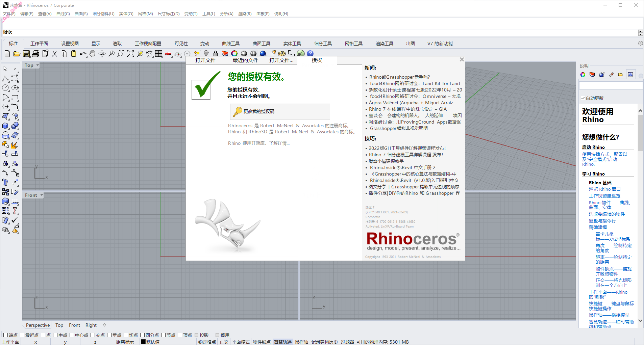Save the file with floppy icon
Viewport: 644px width, 345px height.
26,54
